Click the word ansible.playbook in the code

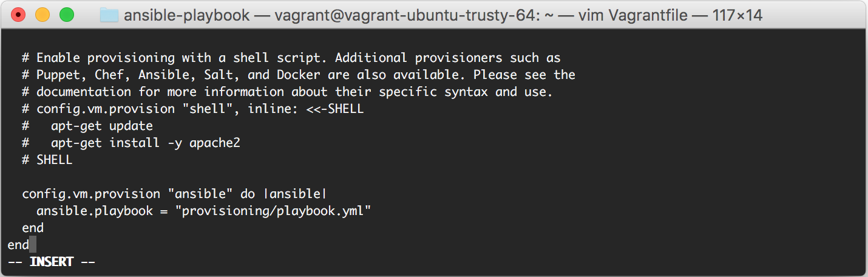click(95, 211)
